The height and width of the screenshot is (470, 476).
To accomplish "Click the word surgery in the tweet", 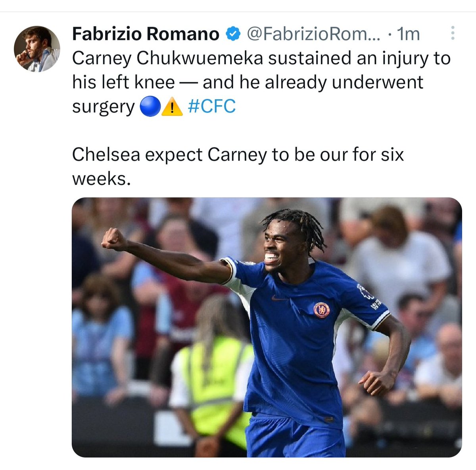I will pos(104,107).
